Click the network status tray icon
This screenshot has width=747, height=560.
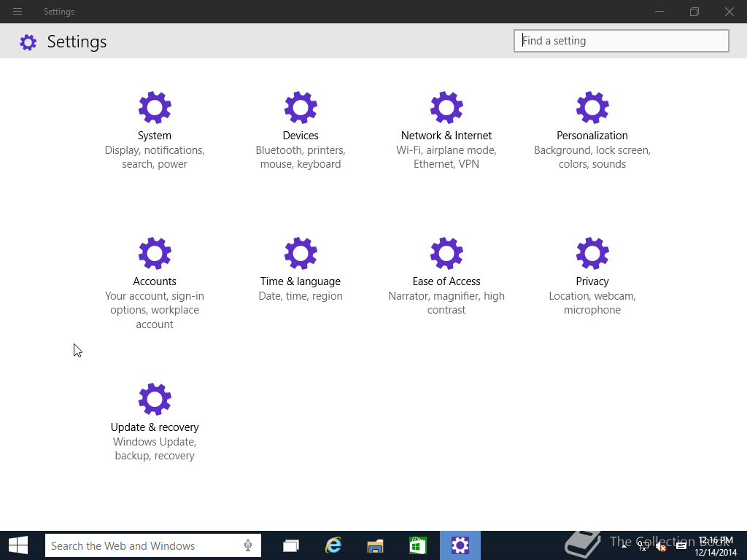(643, 546)
